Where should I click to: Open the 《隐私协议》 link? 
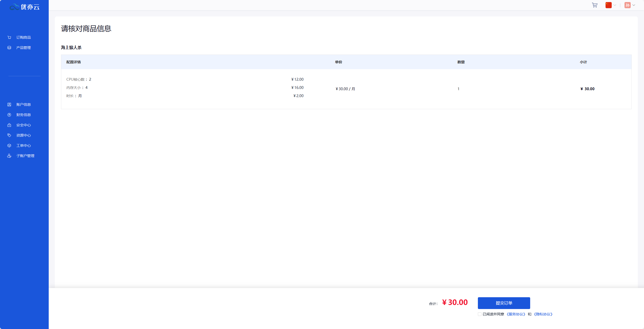click(x=543, y=314)
